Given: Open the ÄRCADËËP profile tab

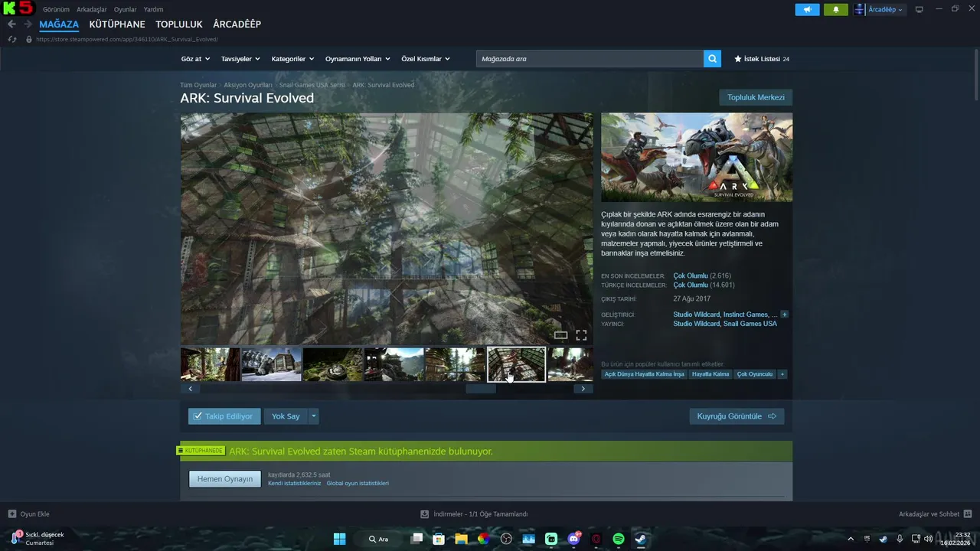Looking at the screenshot, I should pyautogui.click(x=237, y=24).
